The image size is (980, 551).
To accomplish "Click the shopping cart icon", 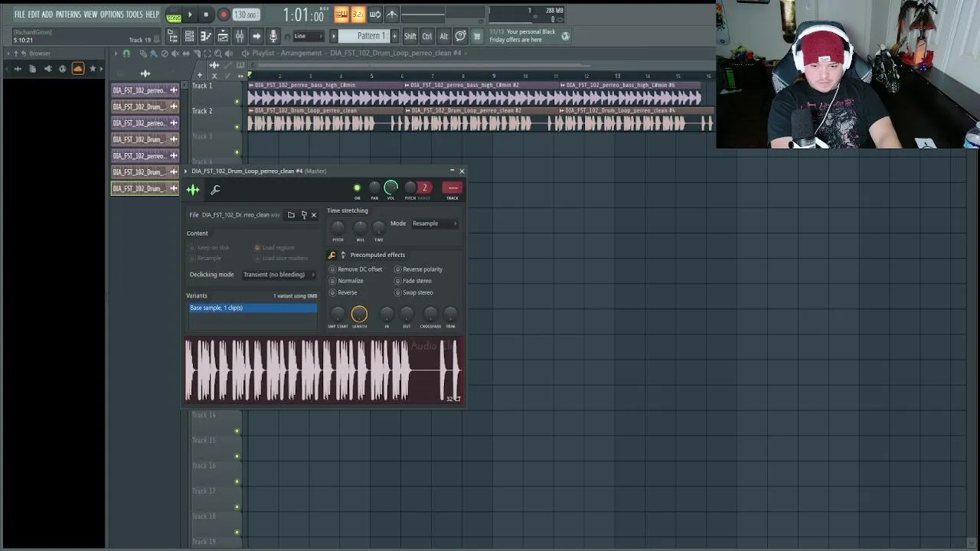I will pos(477,36).
